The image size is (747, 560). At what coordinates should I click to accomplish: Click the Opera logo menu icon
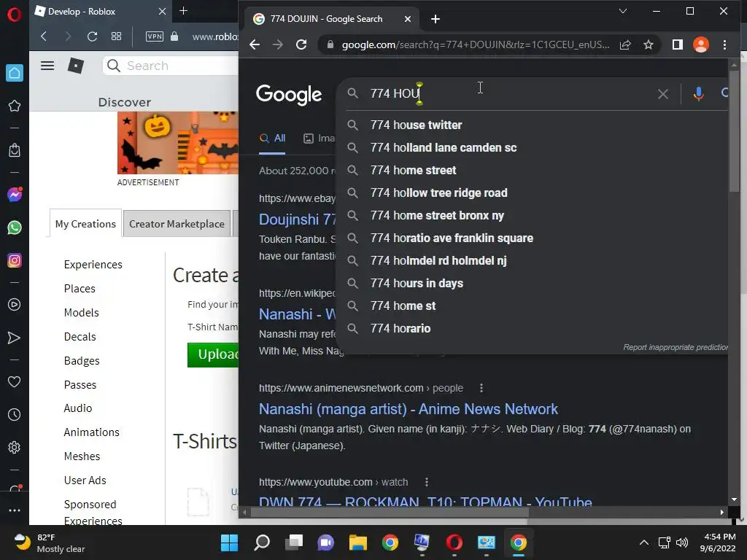click(x=14, y=14)
